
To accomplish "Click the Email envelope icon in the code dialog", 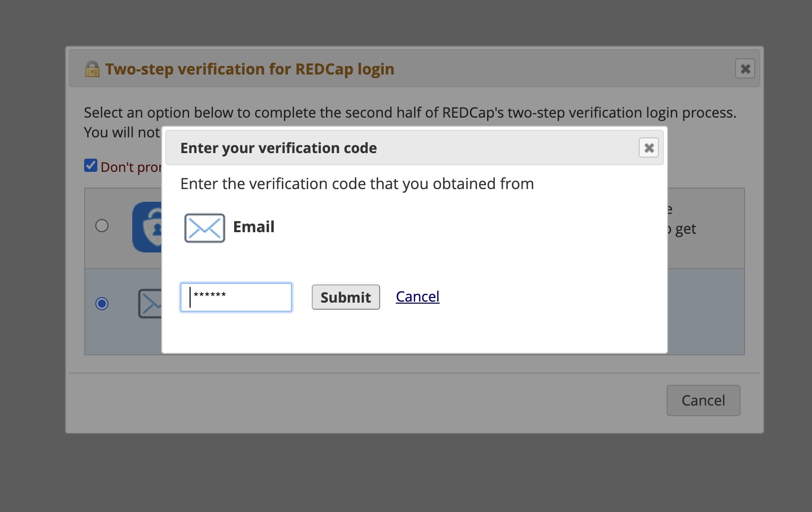I will point(204,228).
